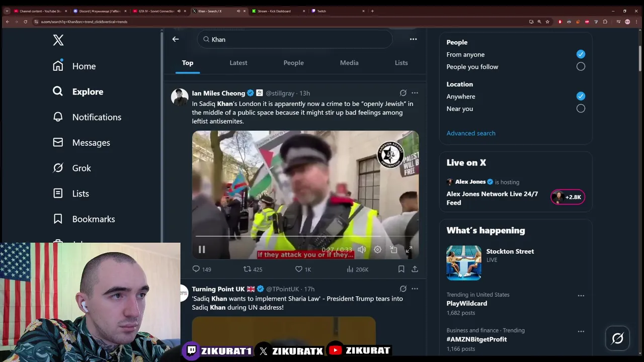Click Grok icon on Ian Miles Cheong post
This screenshot has width=644, height=362.
[403, 93]
